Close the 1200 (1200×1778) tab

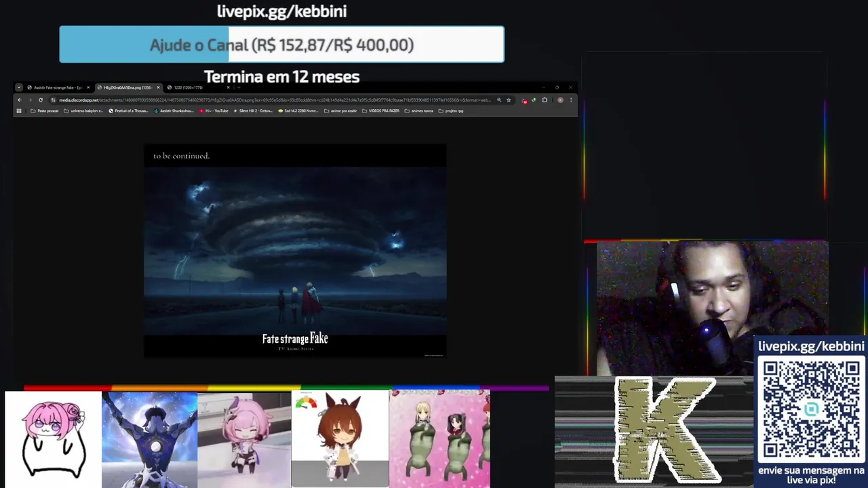[x=228, y=87]
